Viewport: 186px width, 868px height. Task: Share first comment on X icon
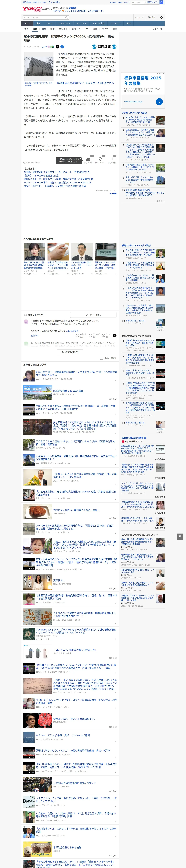(115, 336)
